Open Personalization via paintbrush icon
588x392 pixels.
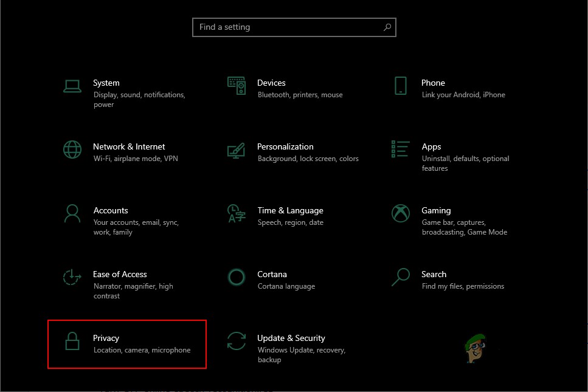click(237, 150)
